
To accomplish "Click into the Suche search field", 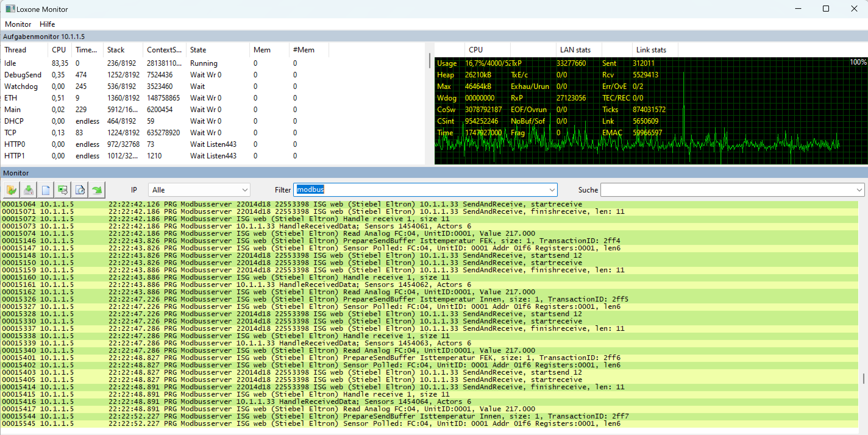I will 728,190.
